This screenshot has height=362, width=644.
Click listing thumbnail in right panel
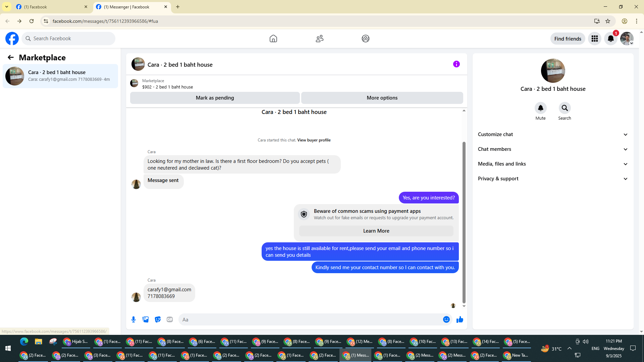(x=553, y=71)
